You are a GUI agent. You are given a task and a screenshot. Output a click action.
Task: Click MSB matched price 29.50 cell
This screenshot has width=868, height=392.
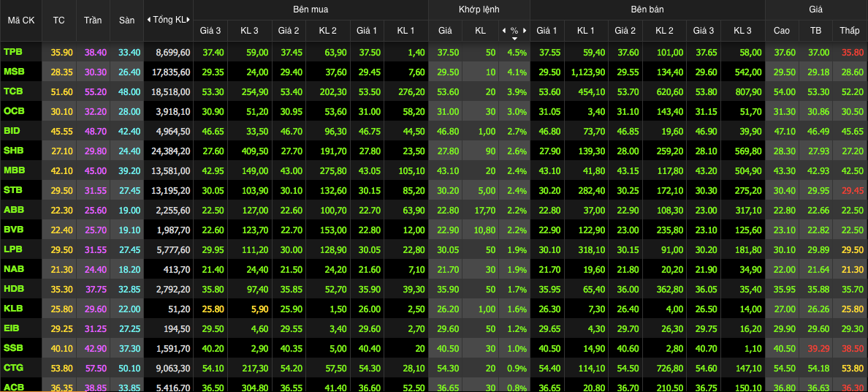click(447, 72)
